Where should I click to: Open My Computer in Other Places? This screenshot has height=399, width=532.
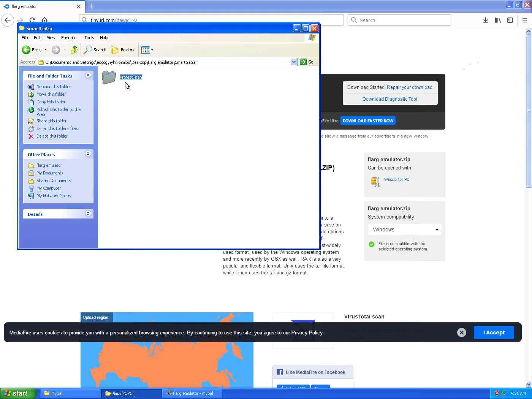(49, 188)
